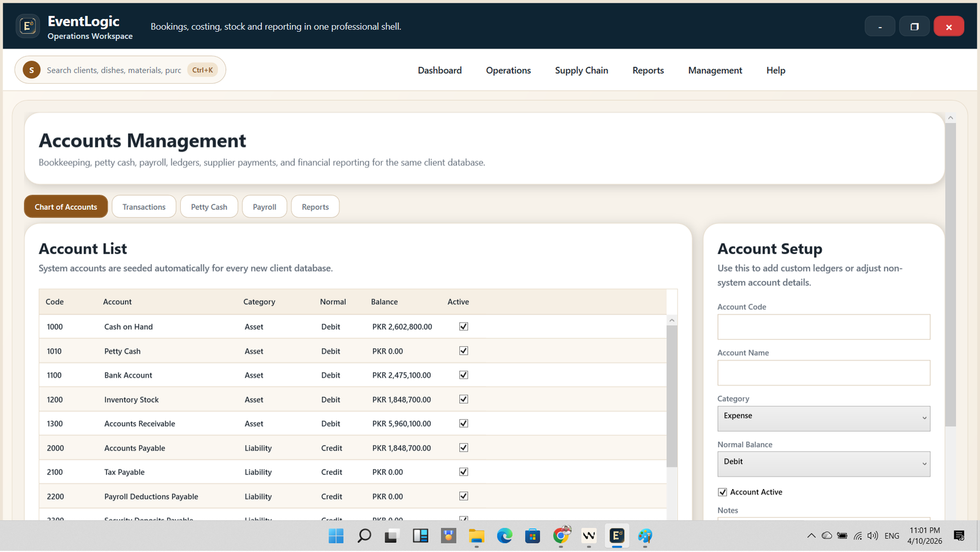Open Google Chrome from the taskbar
This screenshot has height=552, width=980.
pyautogui.click(x=560, y=536)
